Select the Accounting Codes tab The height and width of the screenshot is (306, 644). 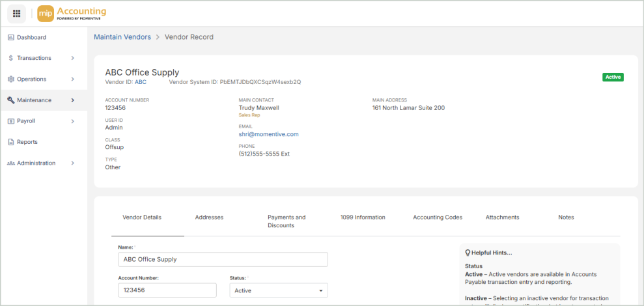tap(438, 217)
